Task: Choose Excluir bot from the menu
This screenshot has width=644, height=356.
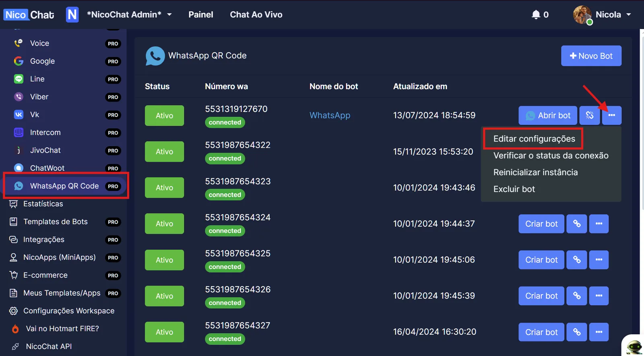Action: tap(514, 189)
